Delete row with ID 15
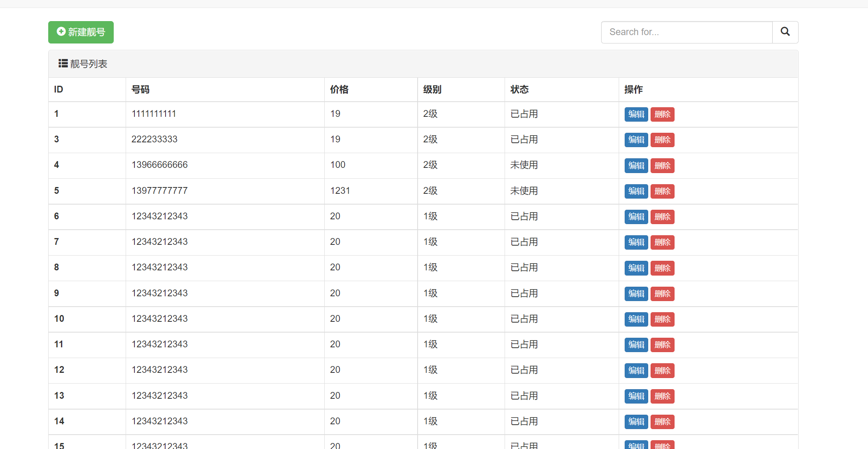868x449 pixels. pyautogui.click(x=662, y=445)
